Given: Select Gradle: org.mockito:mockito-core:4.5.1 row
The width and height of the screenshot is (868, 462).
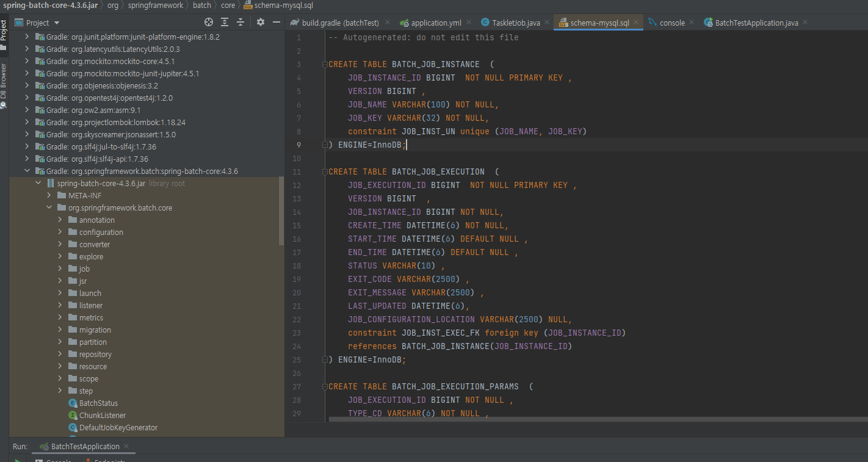Looking at the screenshot, I should click(146, 61).
